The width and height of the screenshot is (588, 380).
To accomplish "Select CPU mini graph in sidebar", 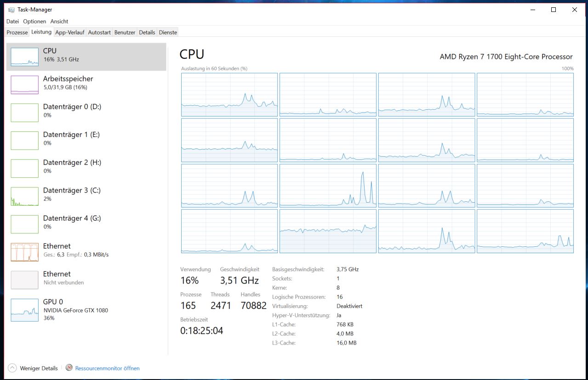I will pyautogui.click(x=24, y=57).
